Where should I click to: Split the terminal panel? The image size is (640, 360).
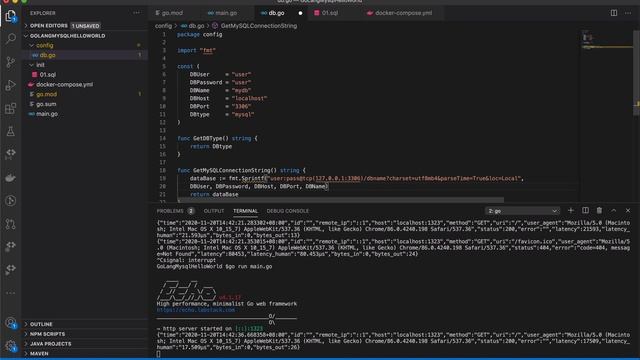click(x=585, y=211)
